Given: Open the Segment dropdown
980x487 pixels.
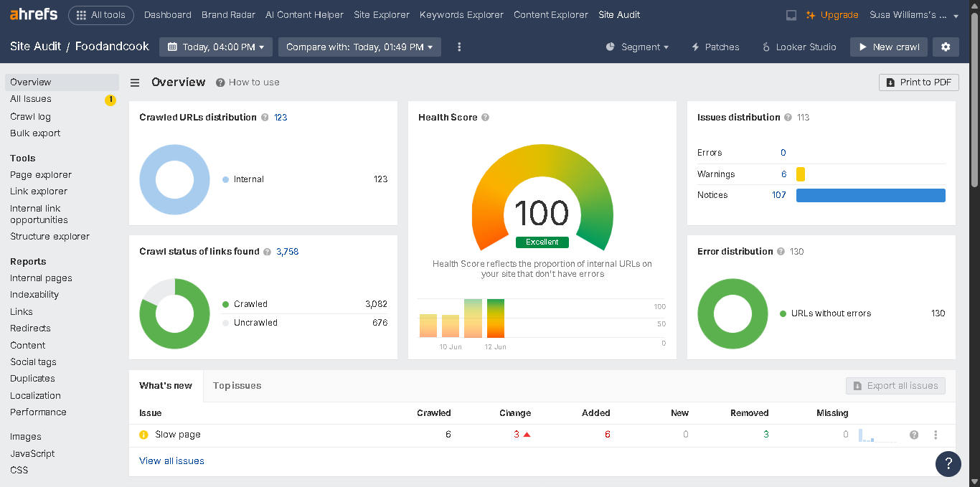Looking at the screenshot, I should pyautogui.click(x=637, y=47).
